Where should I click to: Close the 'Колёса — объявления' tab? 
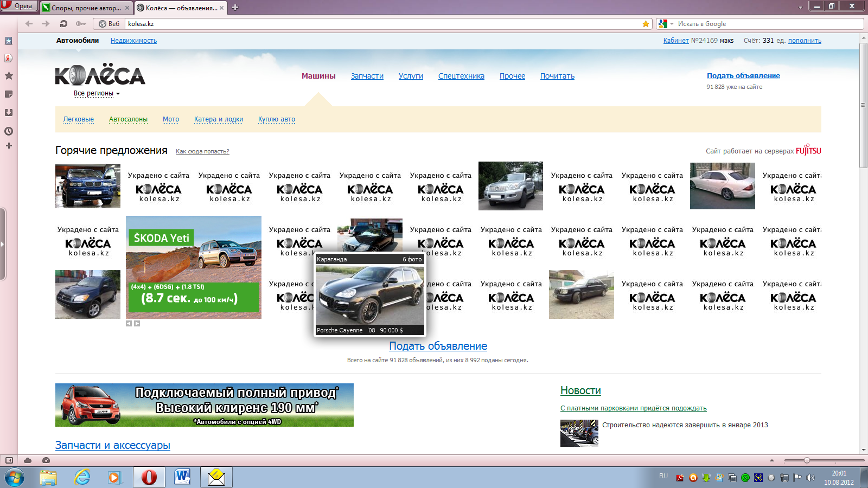point(222,8)
